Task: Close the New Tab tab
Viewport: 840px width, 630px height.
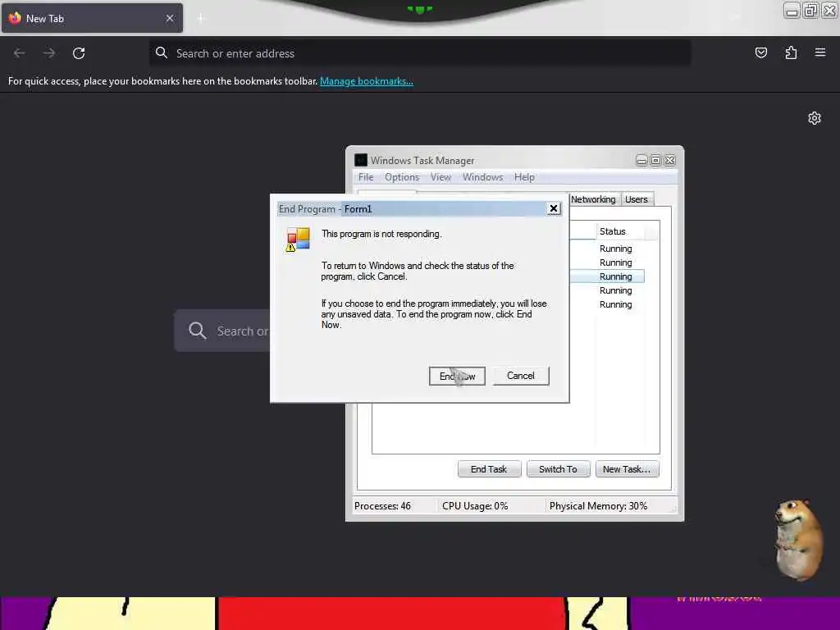Action: (170, 18)
